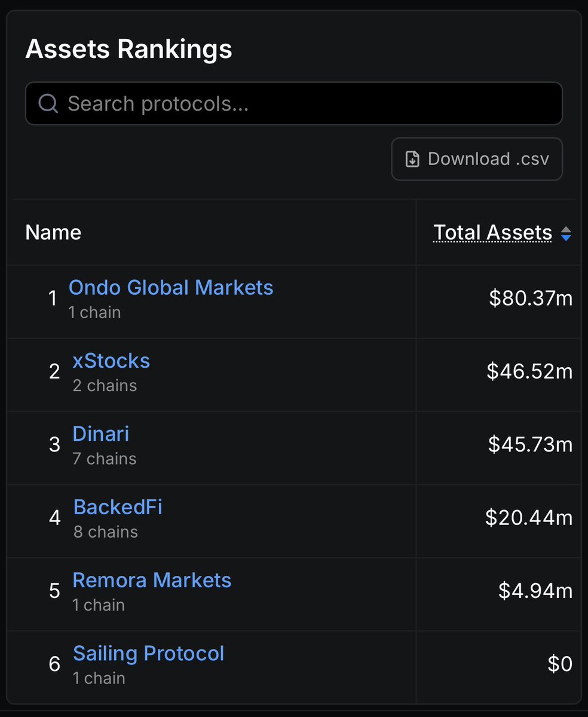The height and width of the screenshot is (717, 588).
Task: Click the '2 chains' text under xStocks
Action: (105, 386)
